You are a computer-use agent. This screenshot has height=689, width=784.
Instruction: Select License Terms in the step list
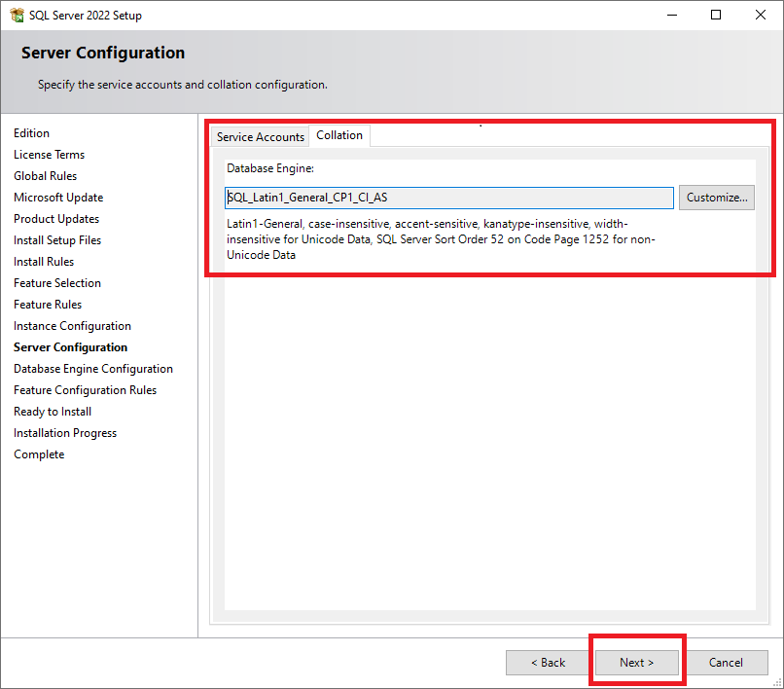(x=49, y=155)
